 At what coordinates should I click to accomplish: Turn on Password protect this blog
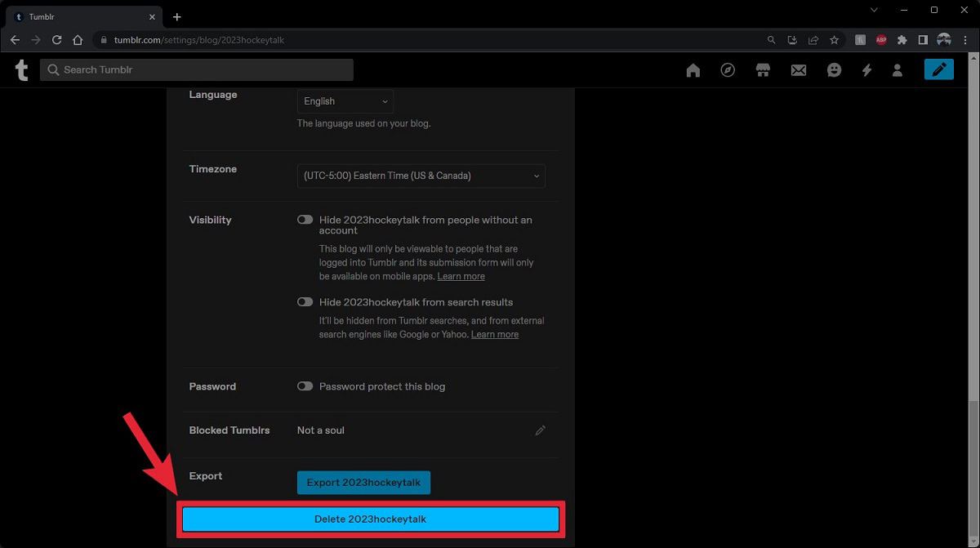pyautogui.click(x=305, y=386)
